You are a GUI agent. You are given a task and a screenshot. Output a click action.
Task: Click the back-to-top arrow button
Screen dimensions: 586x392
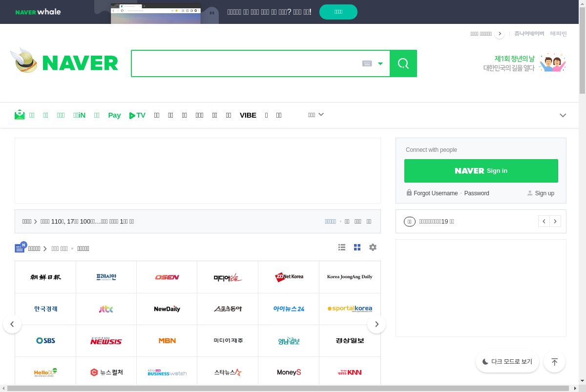(x=554, y=362)
